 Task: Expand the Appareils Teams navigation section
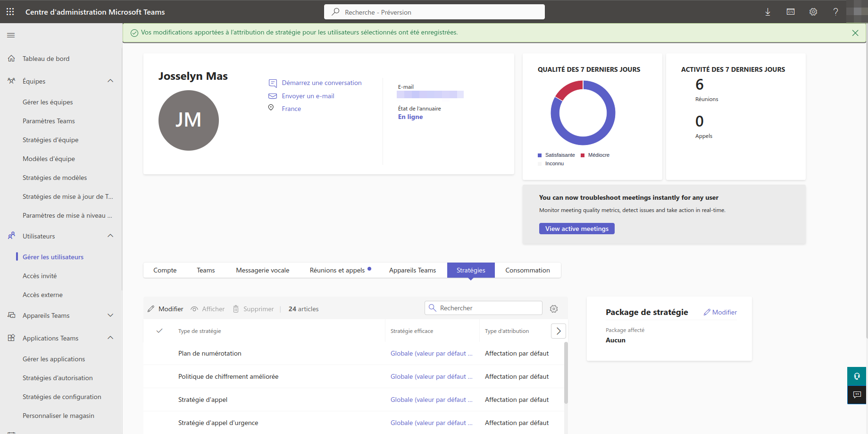110,315
